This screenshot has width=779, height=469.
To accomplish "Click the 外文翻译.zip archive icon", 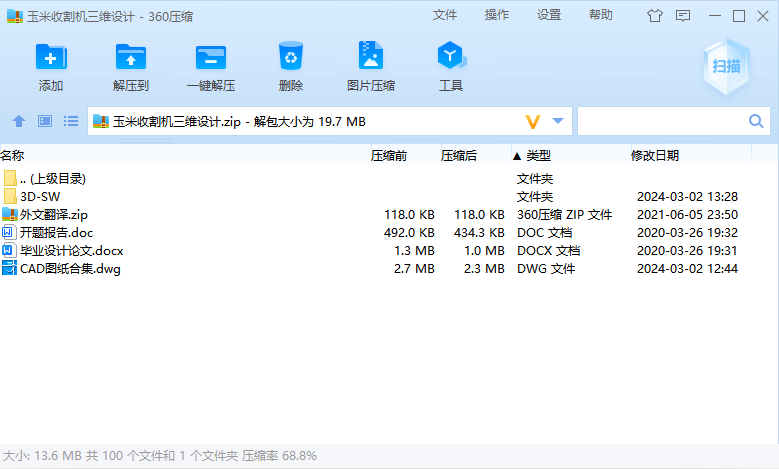I will [10, 214].
